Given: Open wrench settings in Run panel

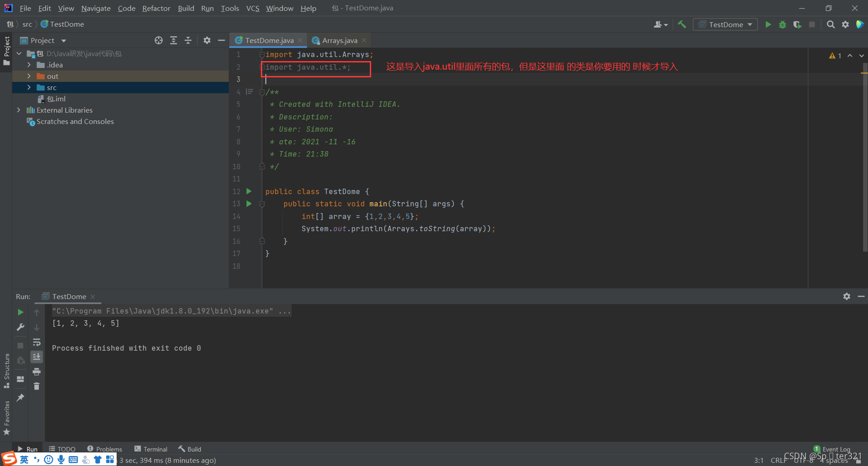Looking at the screenshot, I should 20,327.
